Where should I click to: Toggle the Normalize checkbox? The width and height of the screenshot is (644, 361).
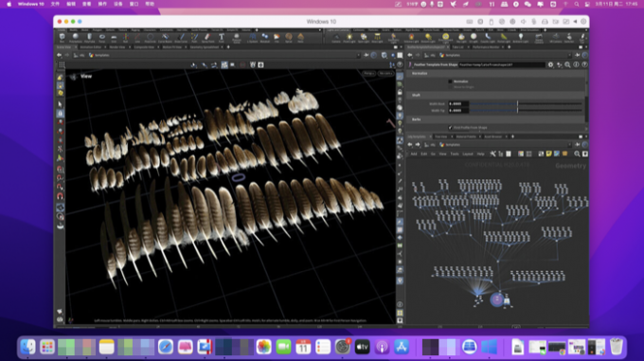coord(450,81)
